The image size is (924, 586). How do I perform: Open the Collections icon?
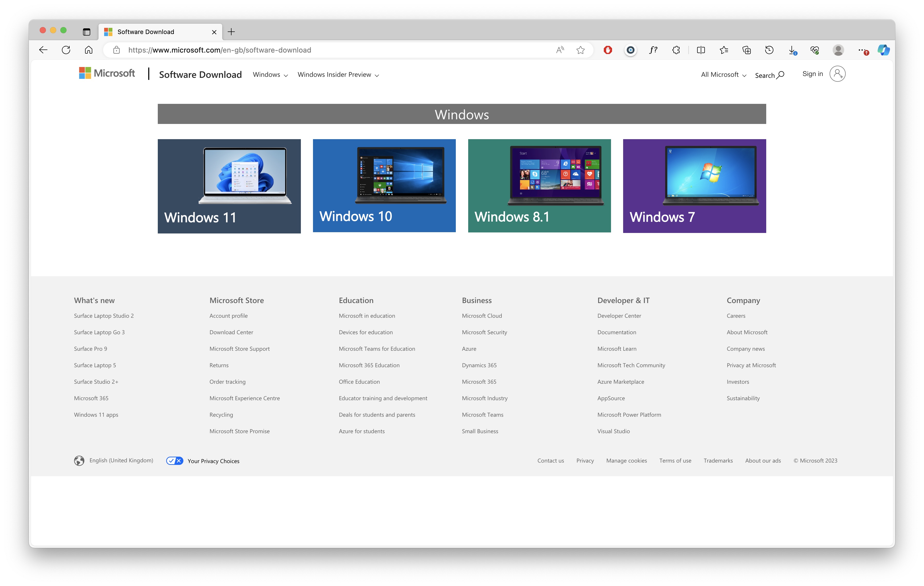746,50
